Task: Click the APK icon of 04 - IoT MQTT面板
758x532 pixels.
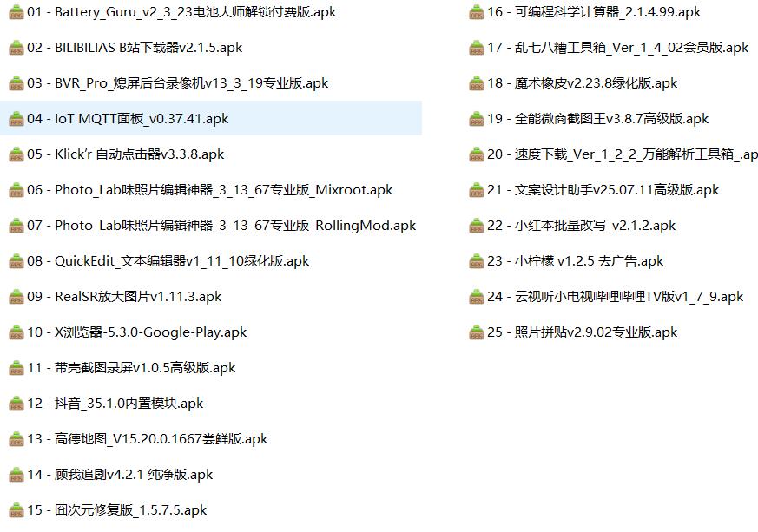Action: [x=16, y=118]
